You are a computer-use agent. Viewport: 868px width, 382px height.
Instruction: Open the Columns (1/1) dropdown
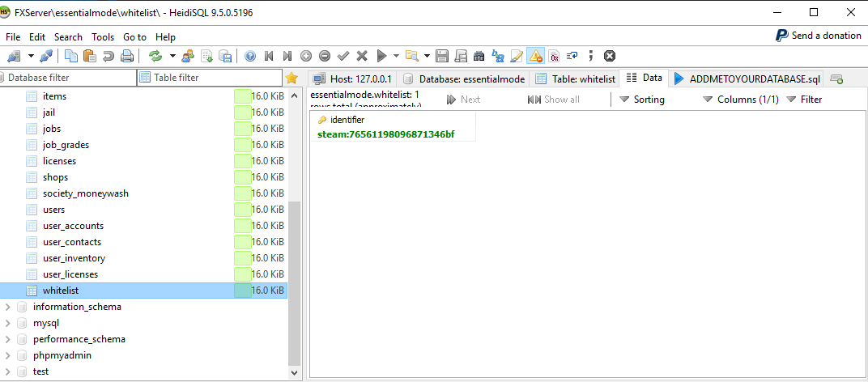(741, 100)
